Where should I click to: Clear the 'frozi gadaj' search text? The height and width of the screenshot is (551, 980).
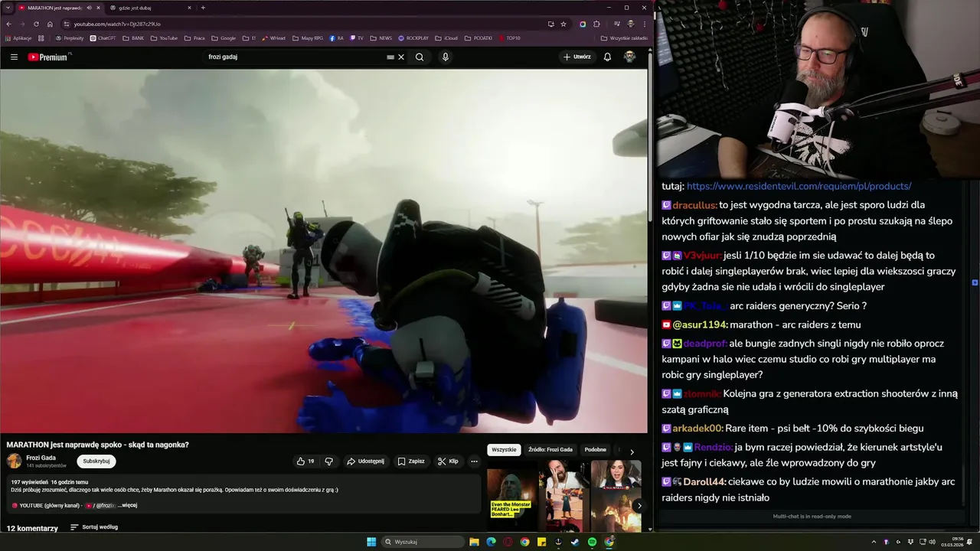tap(400, 57)
